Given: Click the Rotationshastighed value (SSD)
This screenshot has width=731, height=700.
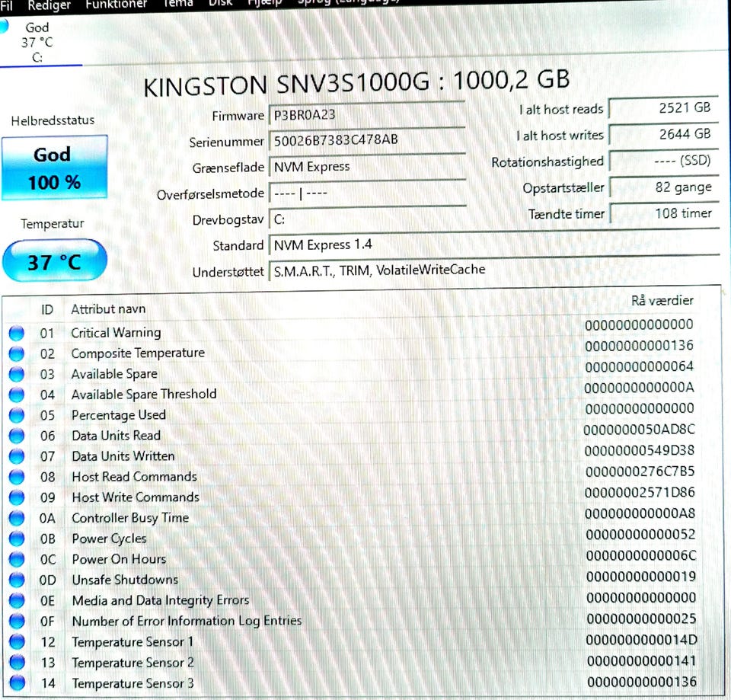Looking at the screenshot, I should [x=663, y=161].
